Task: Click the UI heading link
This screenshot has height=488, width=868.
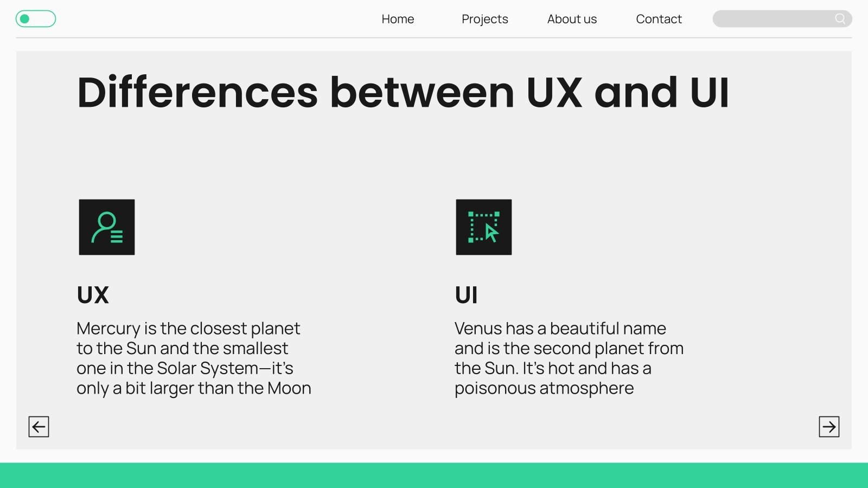Action: 467,294
